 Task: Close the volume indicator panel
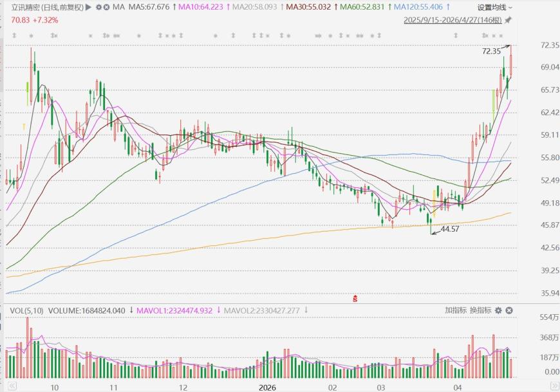pos(509,310)
